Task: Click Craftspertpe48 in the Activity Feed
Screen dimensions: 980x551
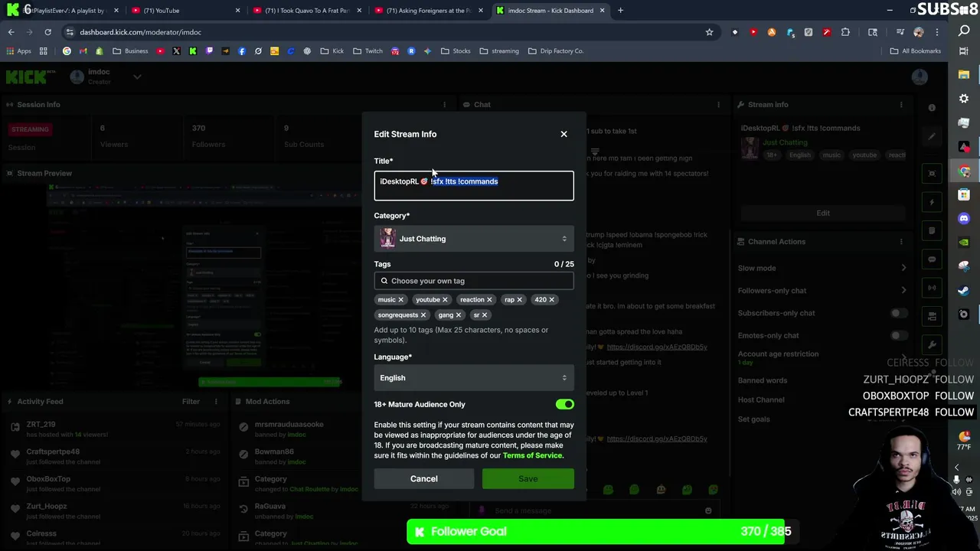Action: coord(53,452)
